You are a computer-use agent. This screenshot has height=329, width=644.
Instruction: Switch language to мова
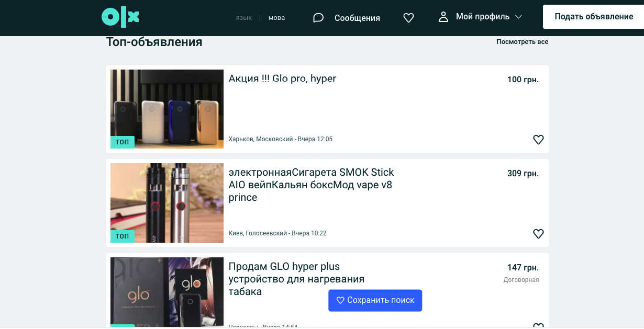point(276,18)
